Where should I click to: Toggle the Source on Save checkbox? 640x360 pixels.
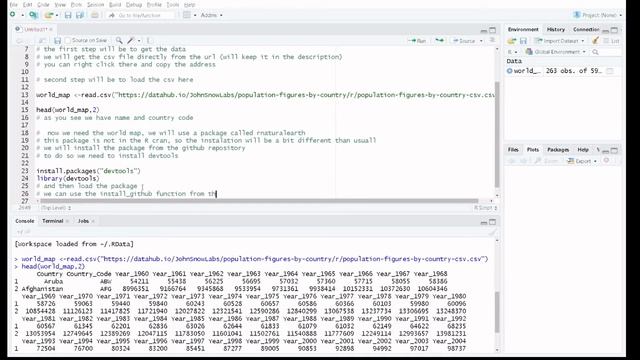click(68, 40)
